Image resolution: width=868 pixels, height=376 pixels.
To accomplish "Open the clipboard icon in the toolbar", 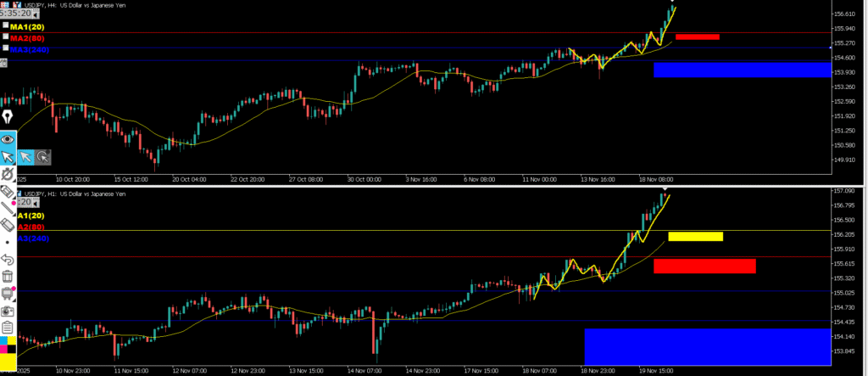I will tap(8, 328).
